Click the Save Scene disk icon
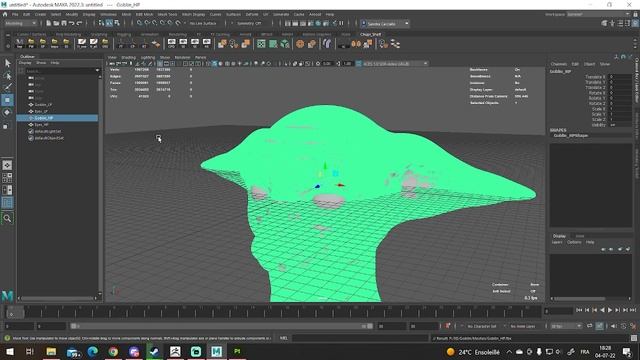The height and width of the screenshot is (360, 640). (64, 24)
